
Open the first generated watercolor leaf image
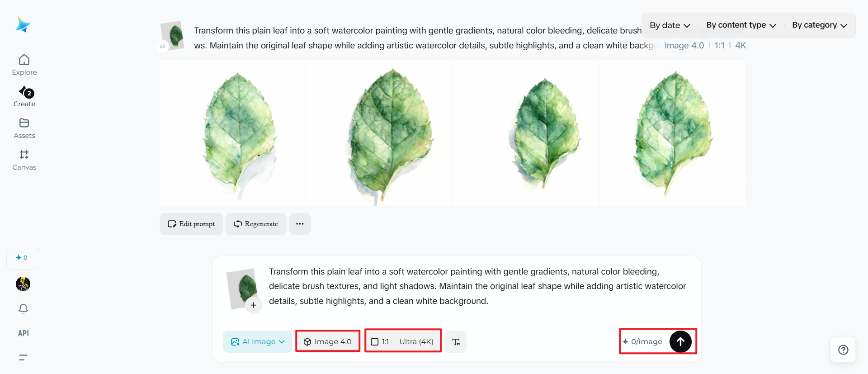tap(233, 133)
